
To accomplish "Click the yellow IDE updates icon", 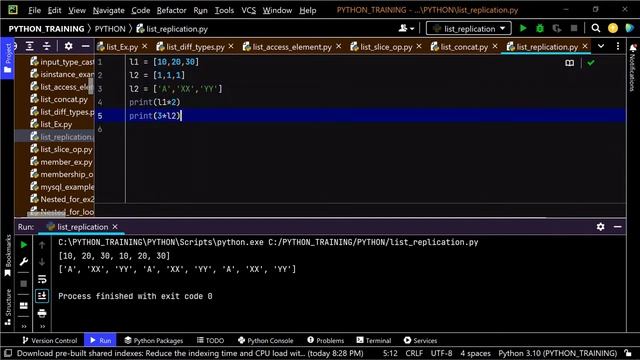I will [x=613, y=28].
